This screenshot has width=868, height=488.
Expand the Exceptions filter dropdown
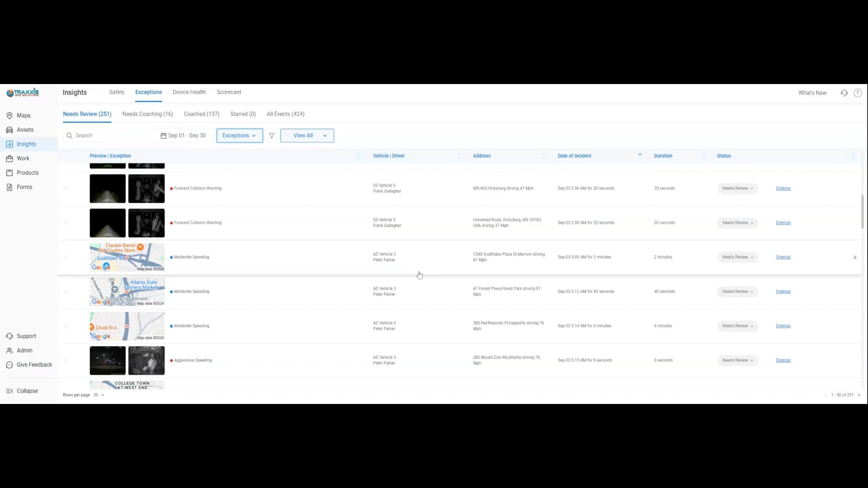point(239,136)
